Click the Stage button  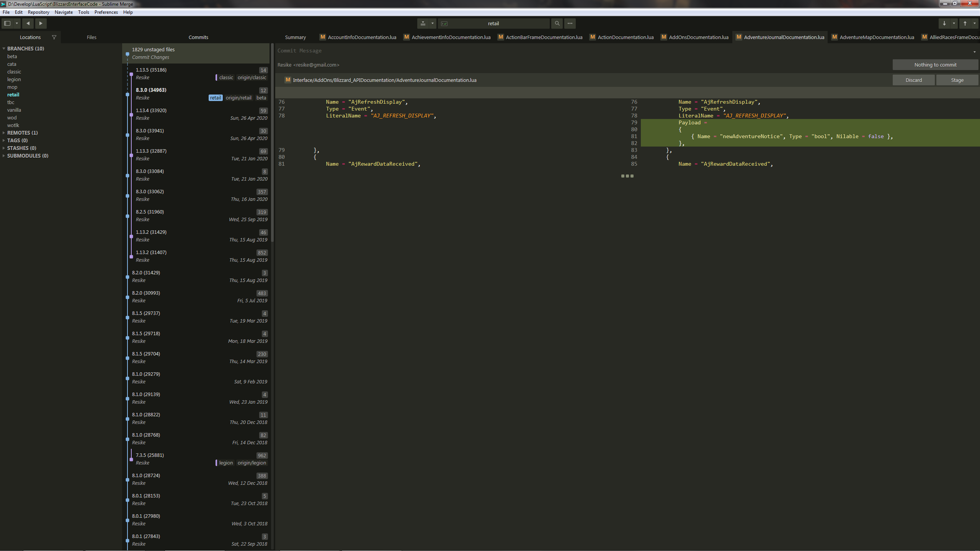(x=957, y=80)
